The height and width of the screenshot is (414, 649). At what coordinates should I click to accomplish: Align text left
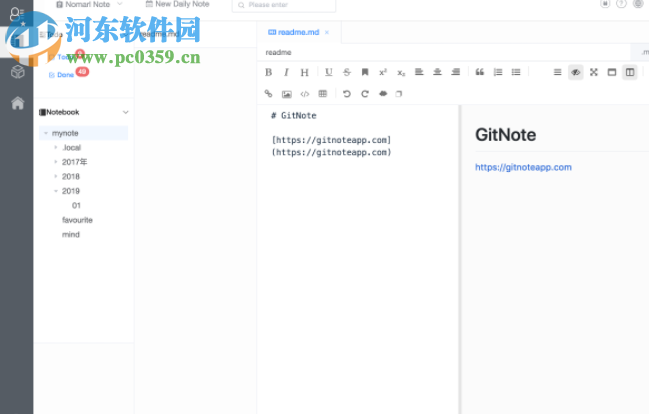(419, 72)
